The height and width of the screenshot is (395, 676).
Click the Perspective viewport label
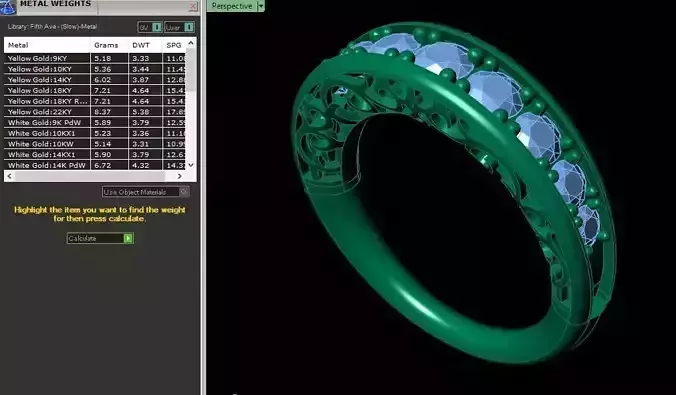232,6
